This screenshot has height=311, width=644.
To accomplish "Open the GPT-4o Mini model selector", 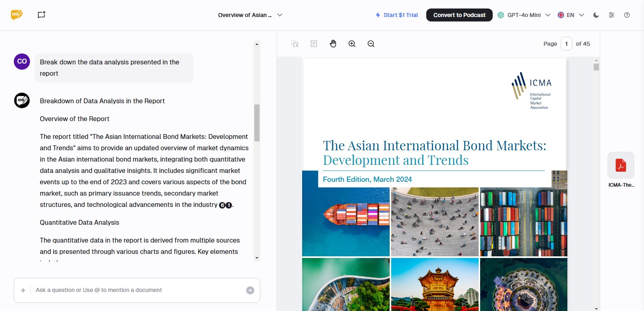I will coord(524,15).
